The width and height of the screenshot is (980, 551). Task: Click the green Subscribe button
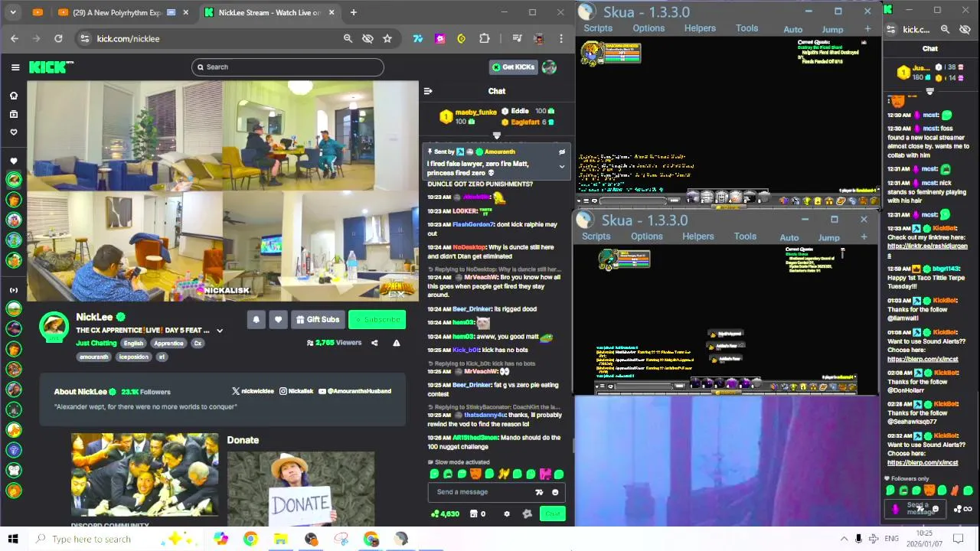[377, 320]
